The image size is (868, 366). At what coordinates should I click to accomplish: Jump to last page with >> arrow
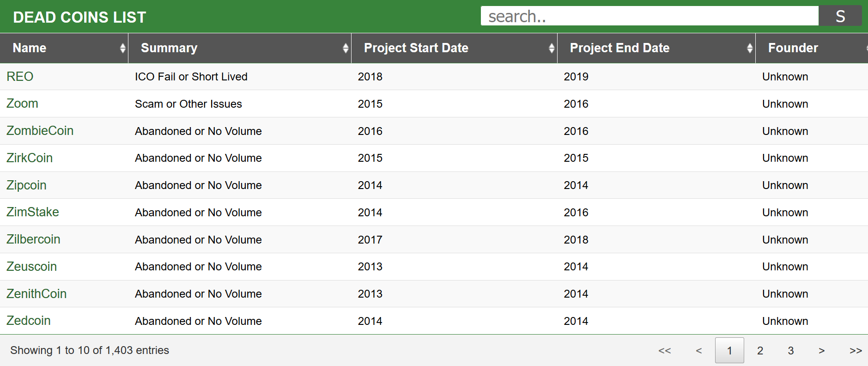[856, 351]
